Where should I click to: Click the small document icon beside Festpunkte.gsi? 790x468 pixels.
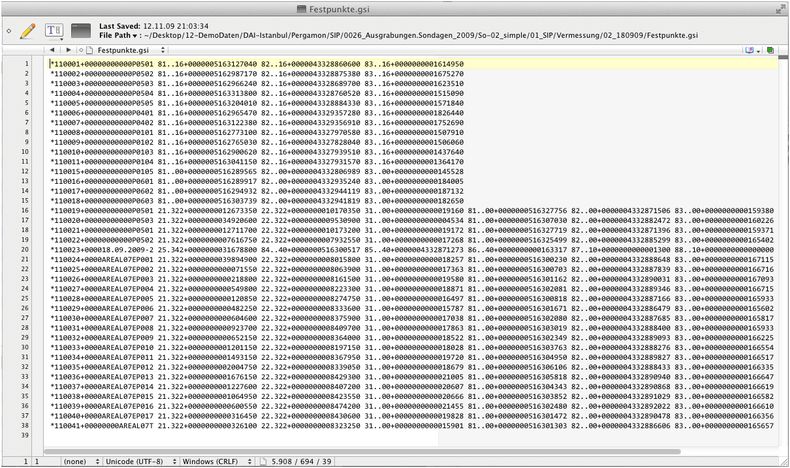tap(90, 50)
